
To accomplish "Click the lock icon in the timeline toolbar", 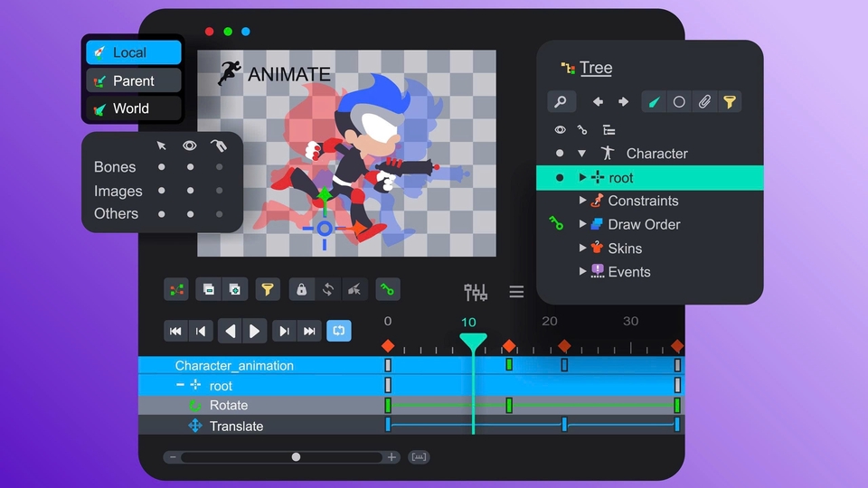I will coord(301,289).
